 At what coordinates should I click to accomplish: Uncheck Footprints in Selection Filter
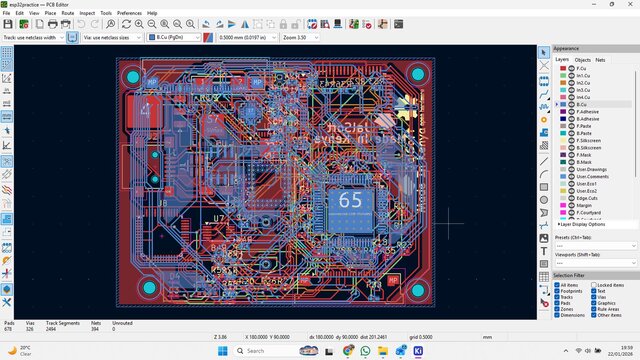coord(557,291)
